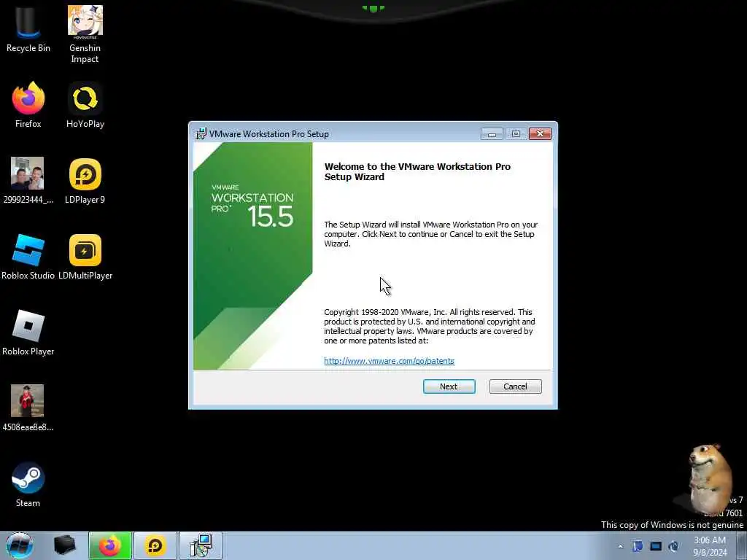Click the disabled maximize button of Setup window
Screen dimensions: 747x560
tap(516, 134)
